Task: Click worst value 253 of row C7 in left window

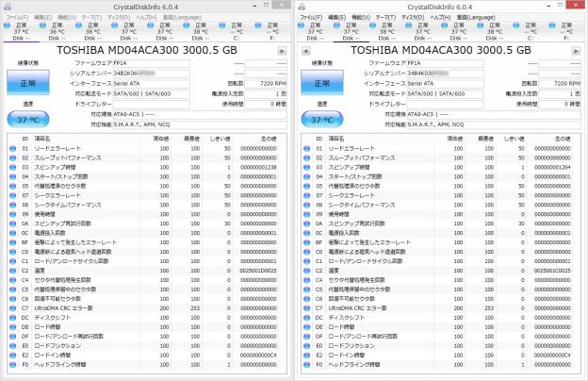Action: [195, 308]
